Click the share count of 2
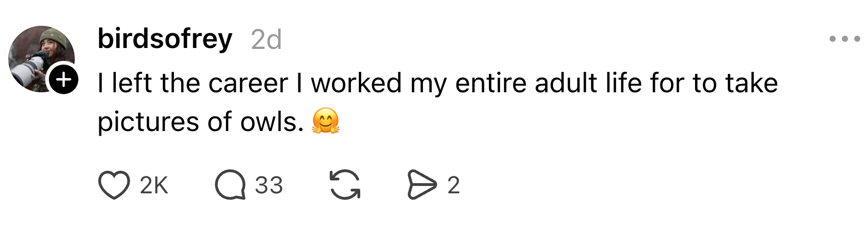This screenshot has width=868, height=227. pyautogui.click(x=453, y=185)
